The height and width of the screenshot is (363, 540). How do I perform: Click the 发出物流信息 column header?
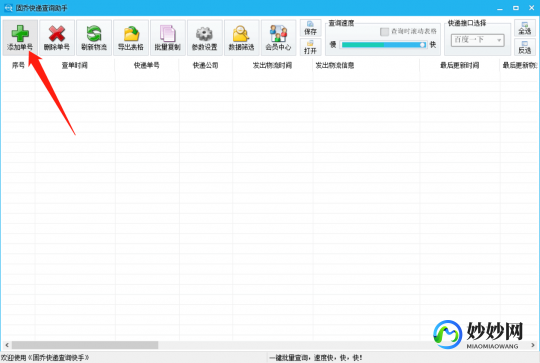(366, 65)
